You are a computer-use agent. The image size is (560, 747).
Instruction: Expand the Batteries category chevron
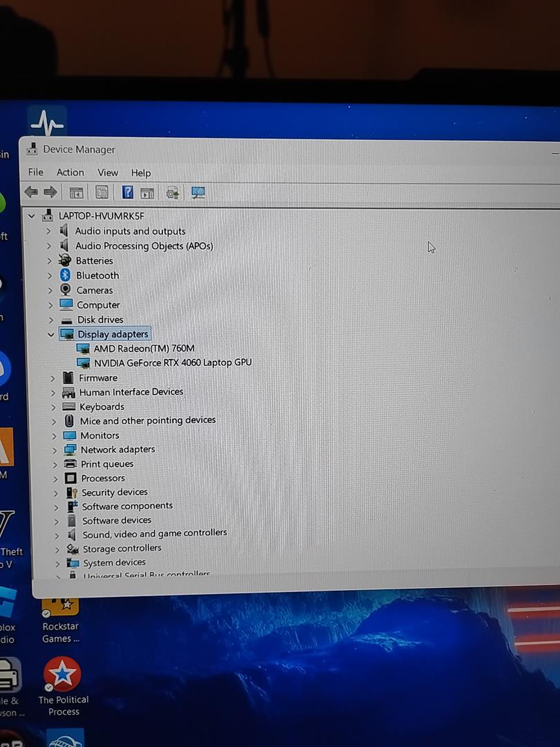[49, 261]
